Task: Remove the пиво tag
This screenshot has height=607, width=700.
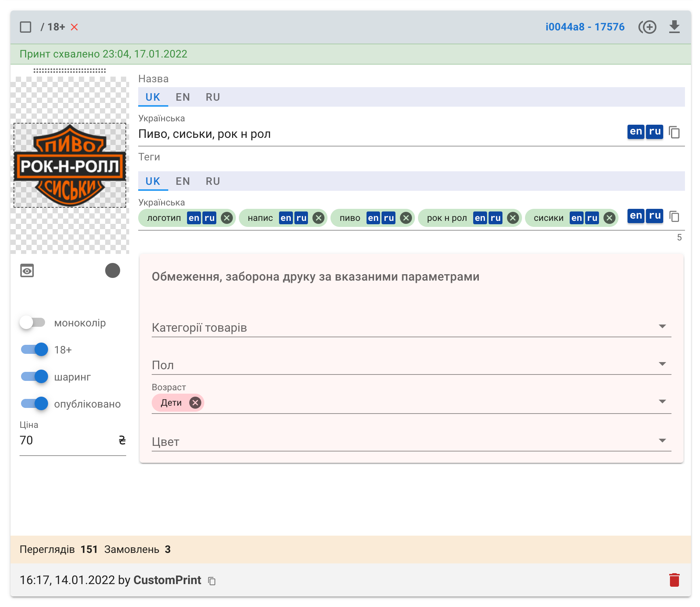Action: tap(406, 218)
